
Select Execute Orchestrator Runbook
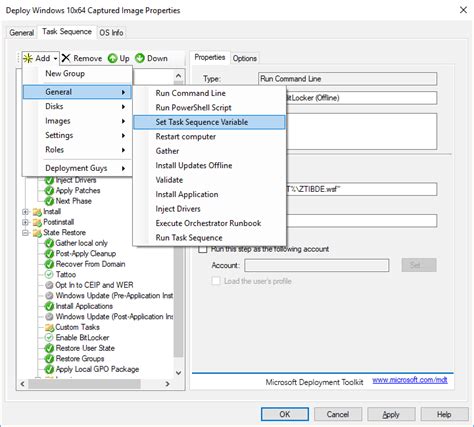click(x=209, y=223)
